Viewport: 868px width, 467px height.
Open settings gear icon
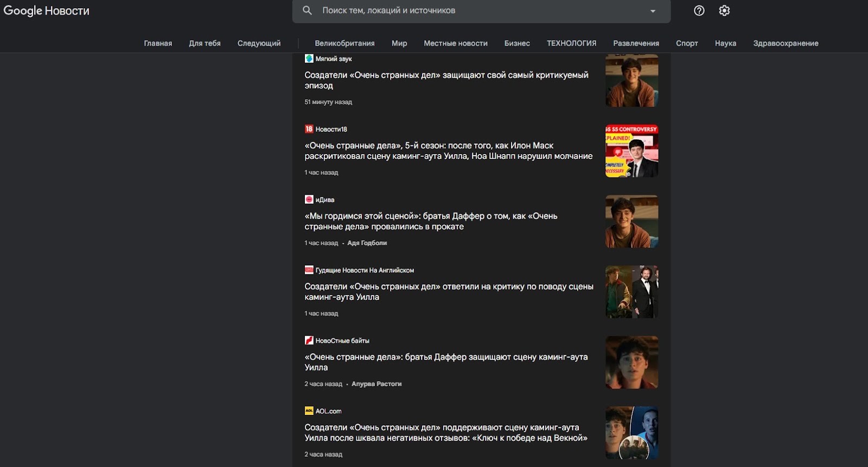[724, 10]
